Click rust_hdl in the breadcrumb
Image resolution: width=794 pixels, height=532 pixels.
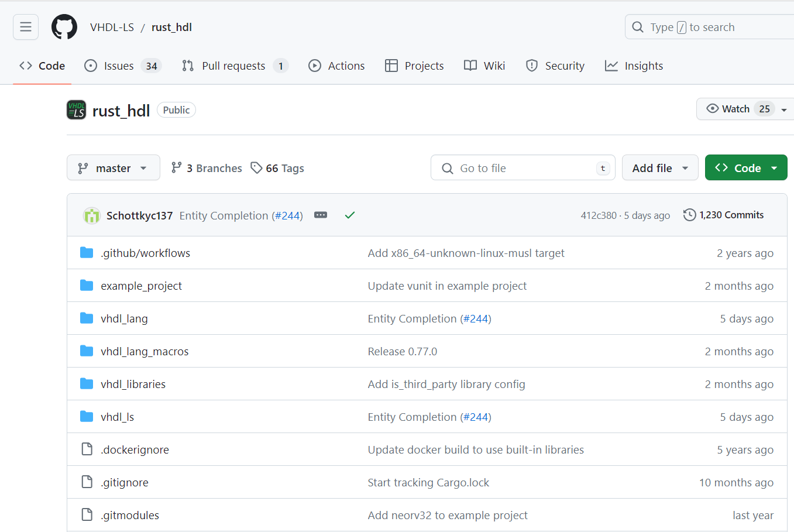point(171,27)
